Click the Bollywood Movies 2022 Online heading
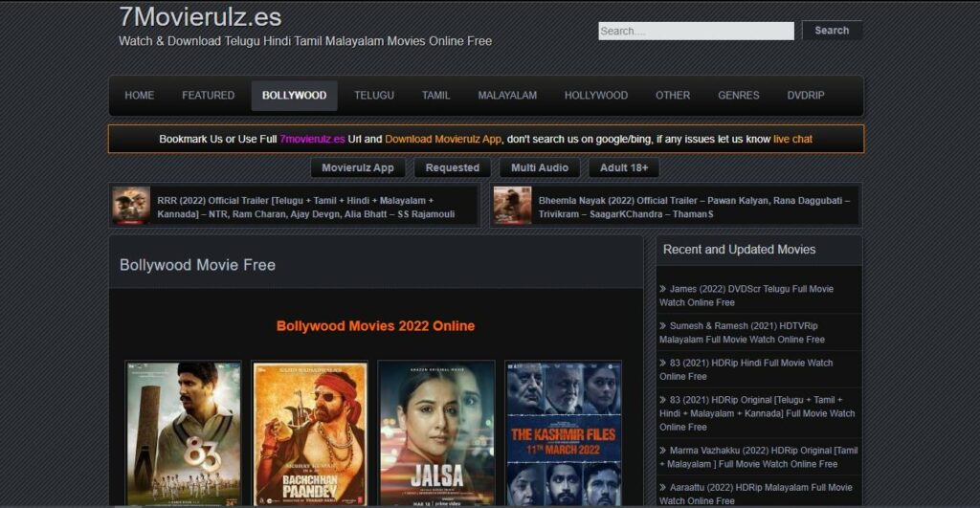The image size is (980, 508). click(x=375, y=325)
